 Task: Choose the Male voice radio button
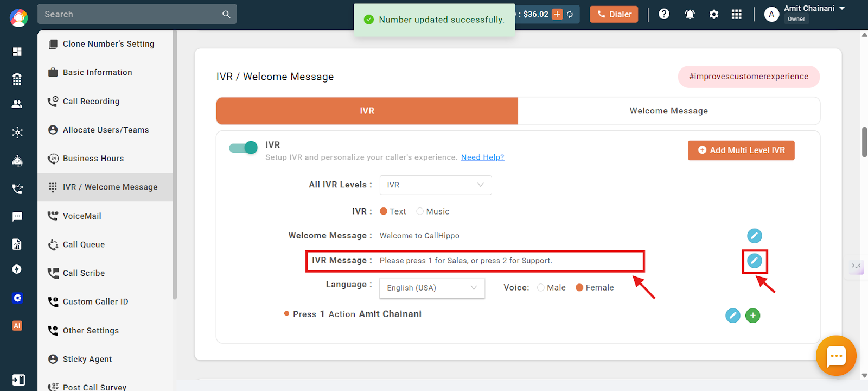(541, 288)
